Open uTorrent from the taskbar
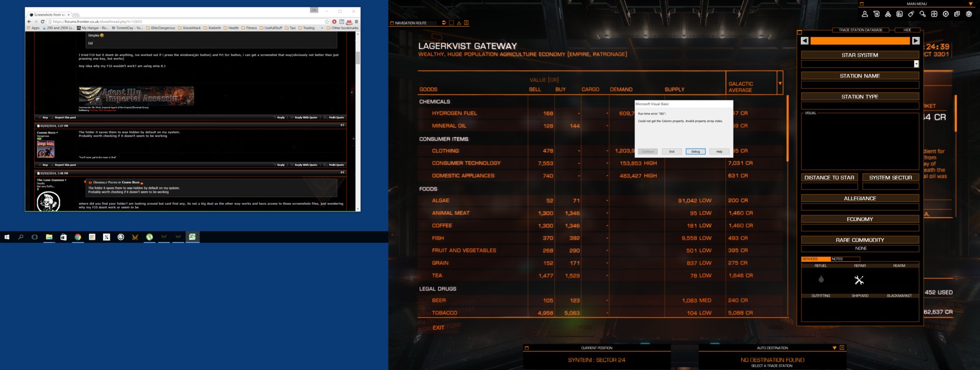This screenshot has height=370, width=980. (150, 237)
